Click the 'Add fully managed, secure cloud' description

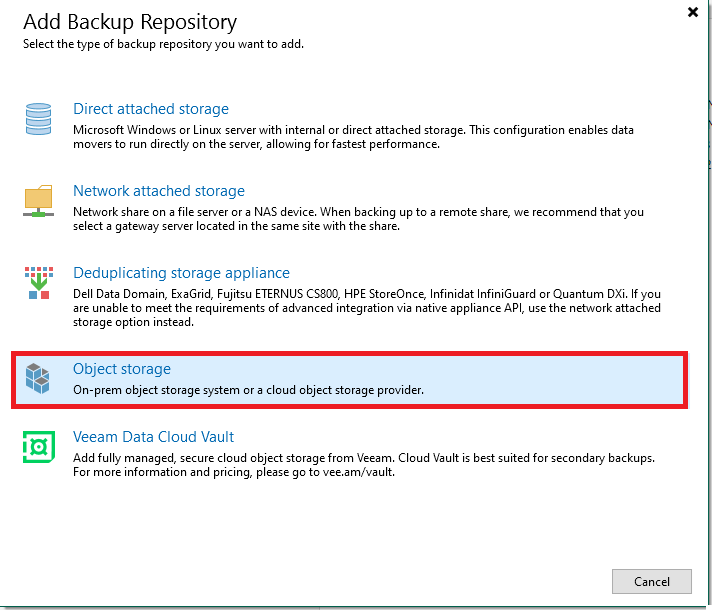[364, 465]
